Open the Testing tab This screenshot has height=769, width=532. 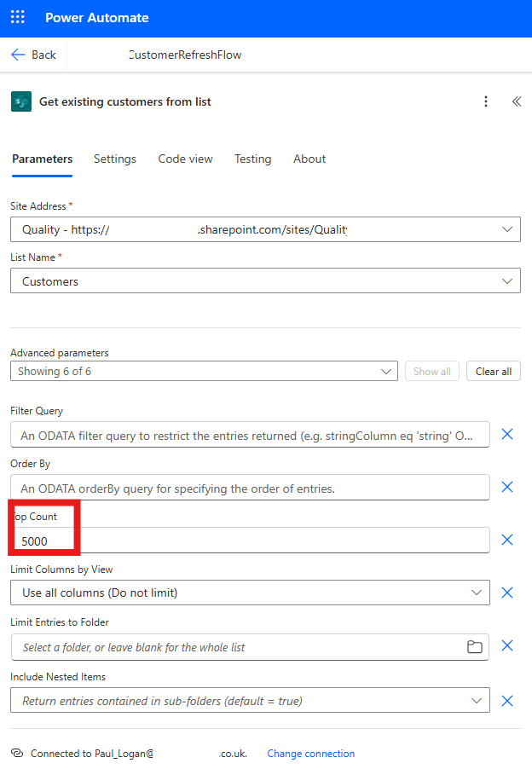(252, 159)
